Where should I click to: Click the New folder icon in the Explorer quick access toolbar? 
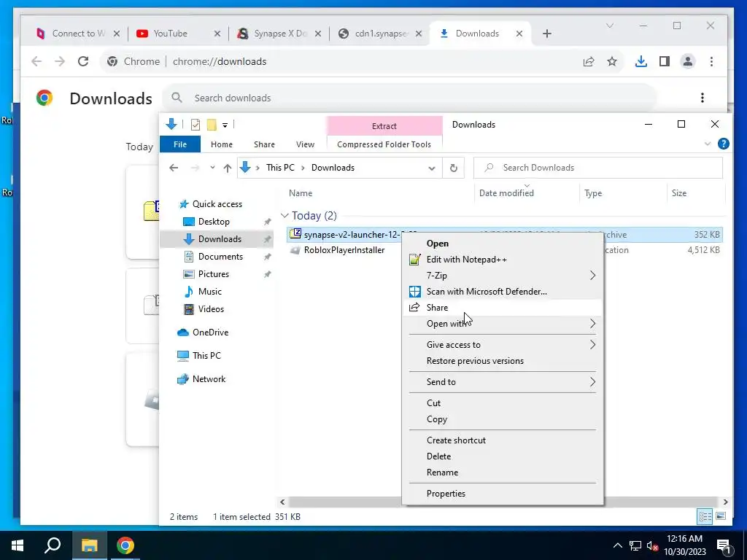[x=212, y=125]
